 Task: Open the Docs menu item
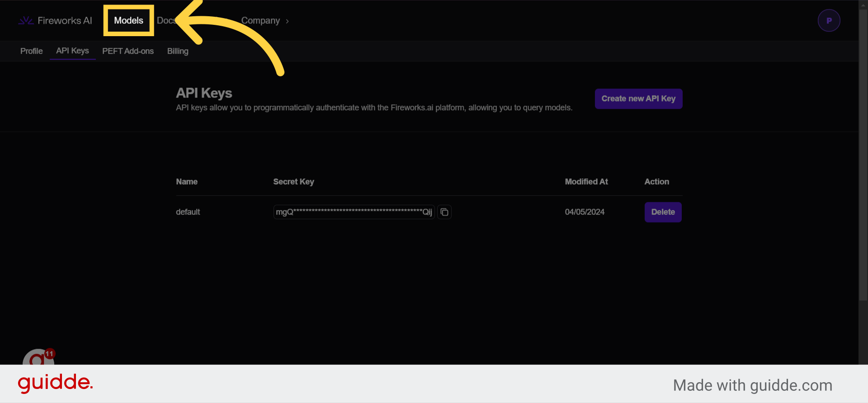coord(166,20)
